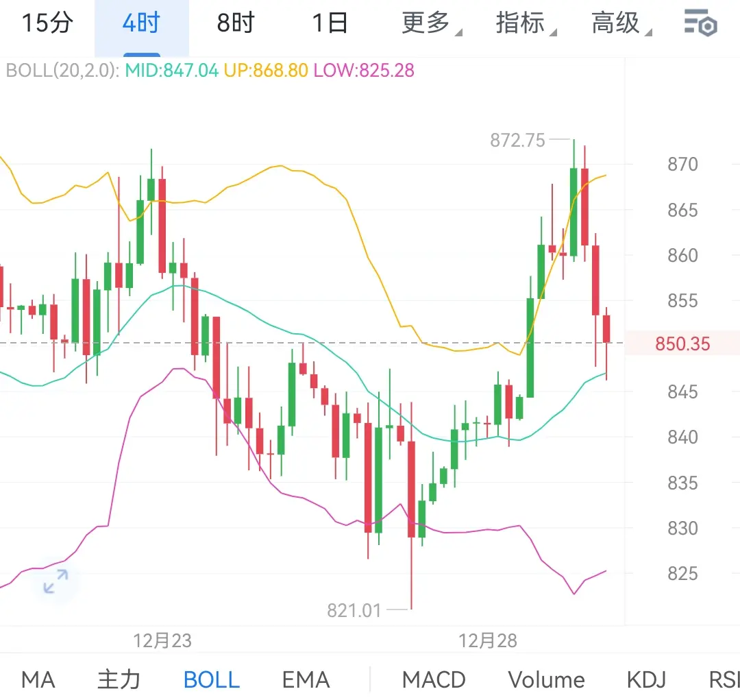Screen dimensions: 740x700
Task: Click the 830 price axis label
Action: (x=682, y=528)
